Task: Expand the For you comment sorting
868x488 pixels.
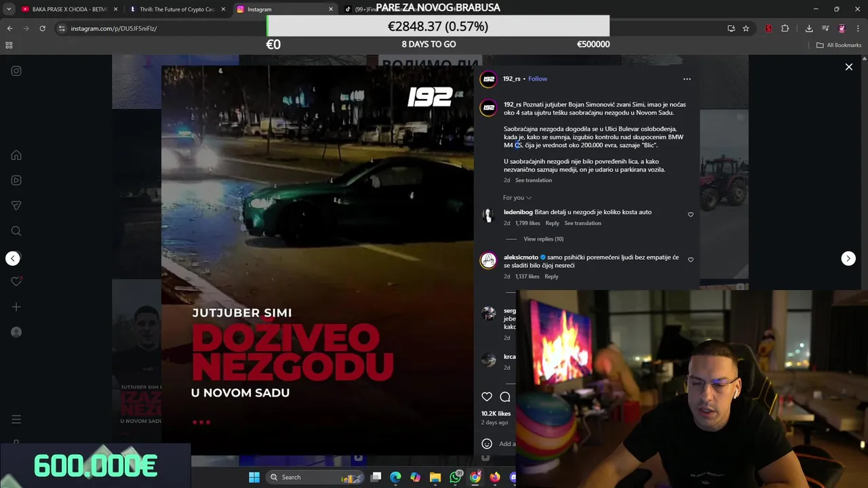Action: (517, 198)
